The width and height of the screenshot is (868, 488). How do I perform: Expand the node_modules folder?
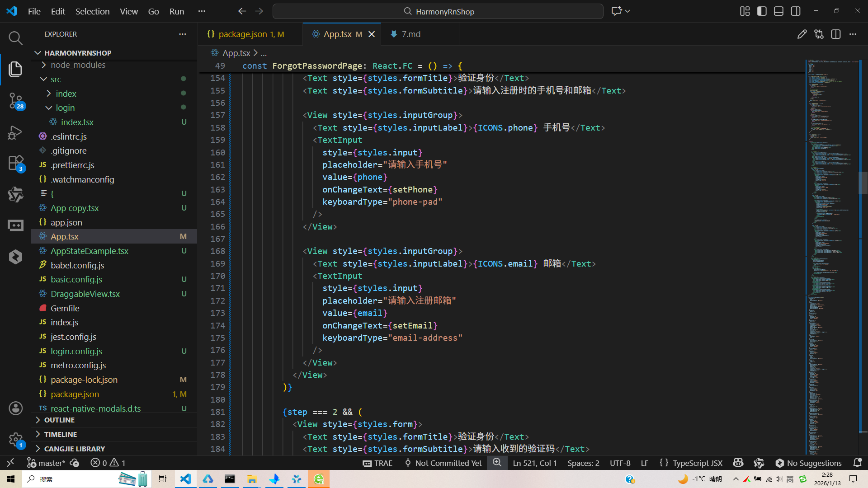coord(78,65)
